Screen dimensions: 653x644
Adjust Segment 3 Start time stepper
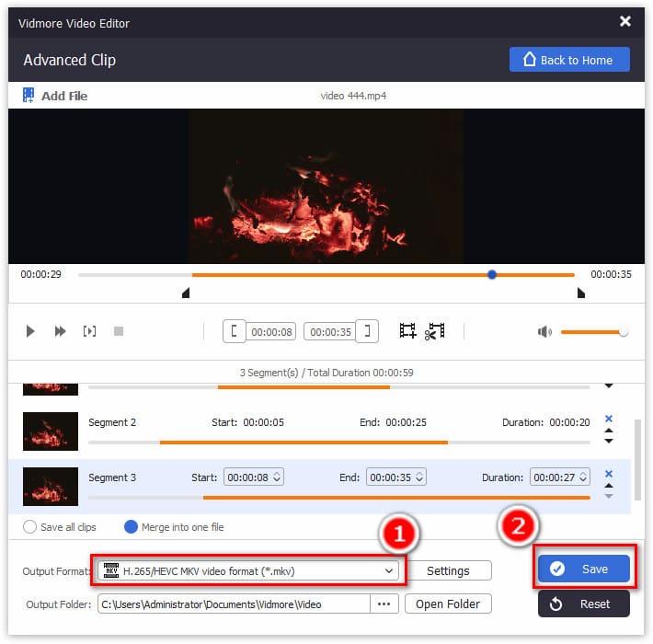277,477
